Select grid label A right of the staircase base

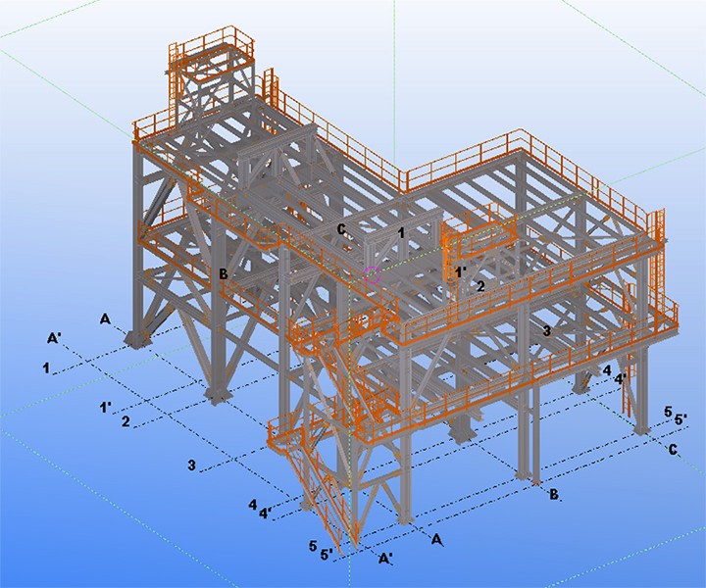(x=437, y=538)
